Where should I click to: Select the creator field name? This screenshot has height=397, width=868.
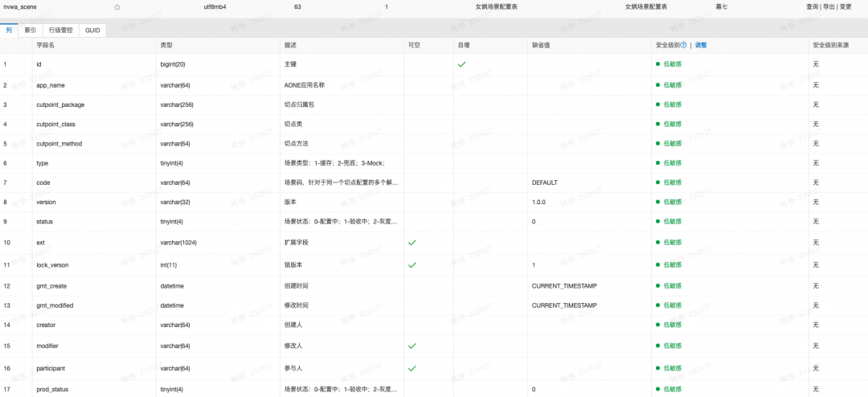[46, 325]
